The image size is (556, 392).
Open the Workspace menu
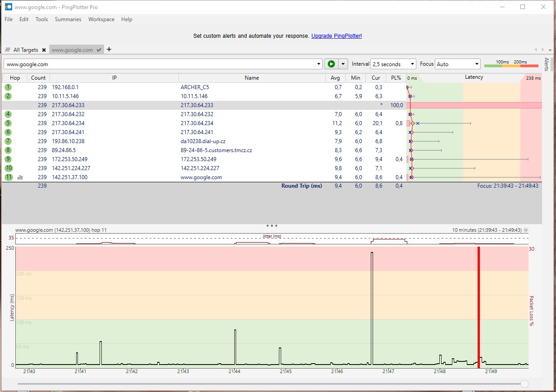[x=101, y=19]
